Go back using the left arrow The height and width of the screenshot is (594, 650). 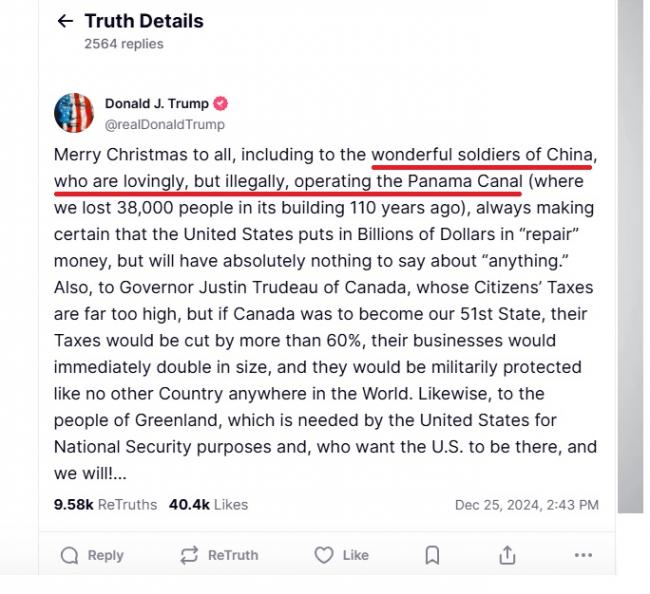[x=66, y=21]
